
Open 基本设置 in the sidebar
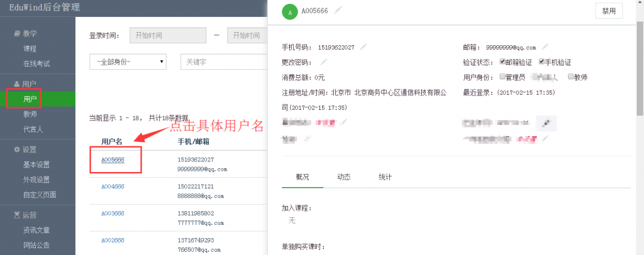pyautogui.click(x=36, y=165)
